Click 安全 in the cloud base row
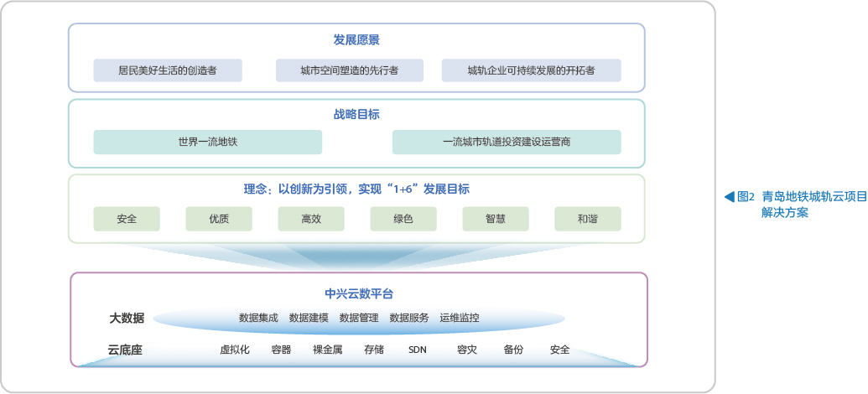The width and height of the screenshot is (868, 394). (x=559, y=350)
